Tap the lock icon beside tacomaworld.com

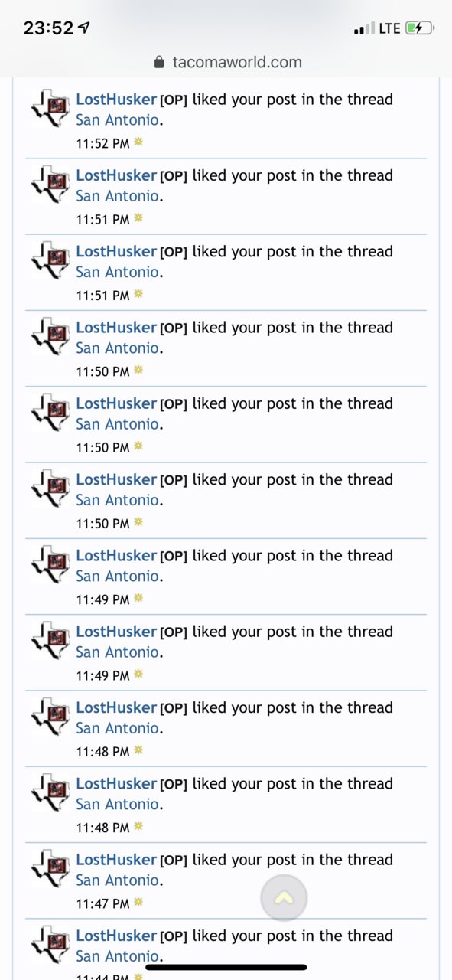click(x=159, y=62)
